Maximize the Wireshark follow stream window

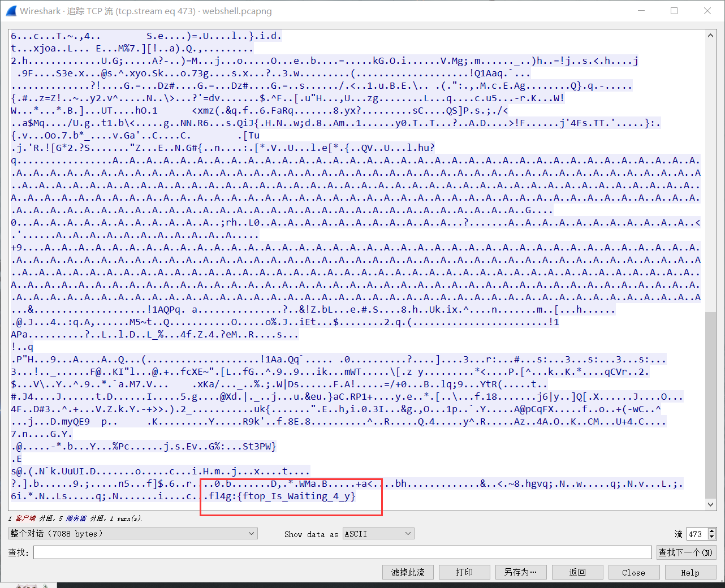(x=674, y=11)
